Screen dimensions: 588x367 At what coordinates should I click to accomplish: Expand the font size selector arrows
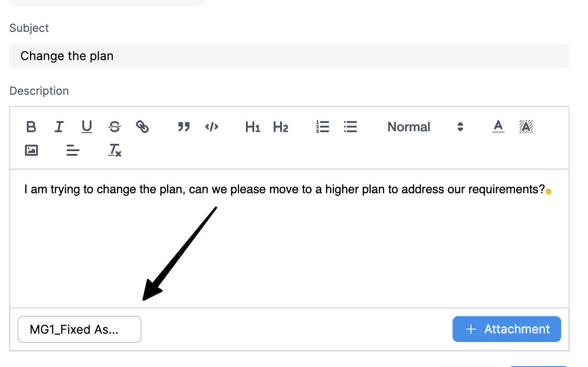[x=460, y=127]
